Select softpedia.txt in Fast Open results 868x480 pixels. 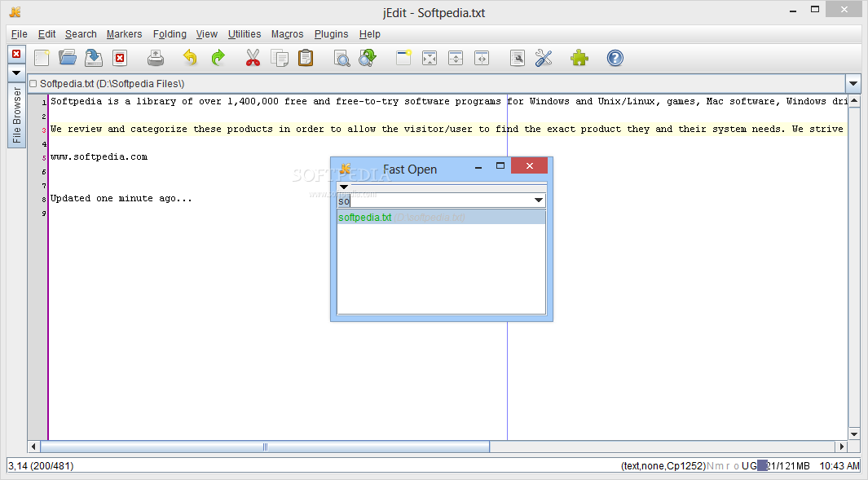click(441, 217)
